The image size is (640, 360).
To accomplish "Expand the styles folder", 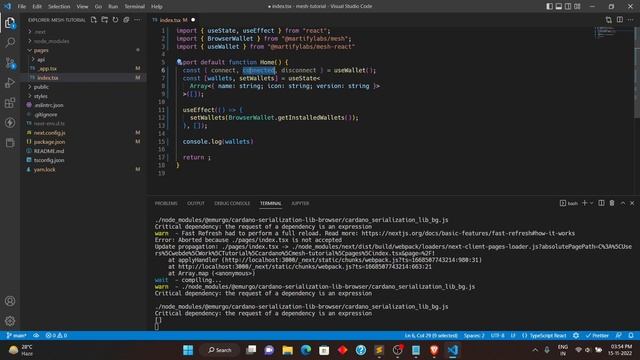I will tap(40, 96).
